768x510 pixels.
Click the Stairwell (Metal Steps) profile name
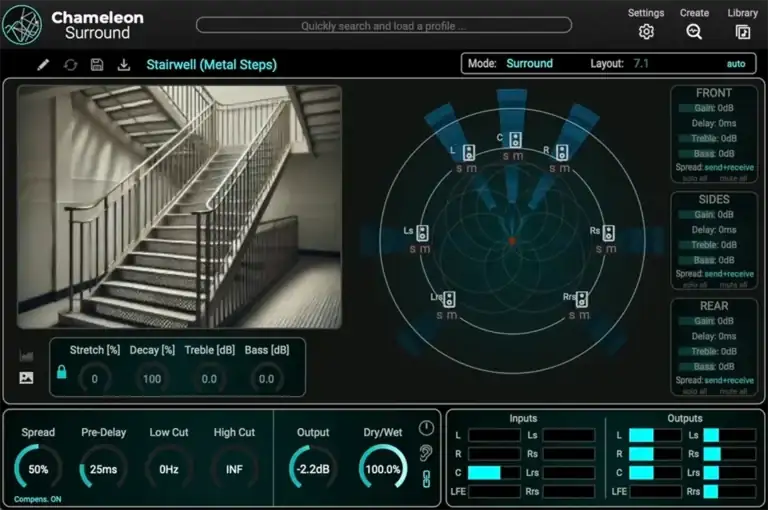click(x=212, y=65)
